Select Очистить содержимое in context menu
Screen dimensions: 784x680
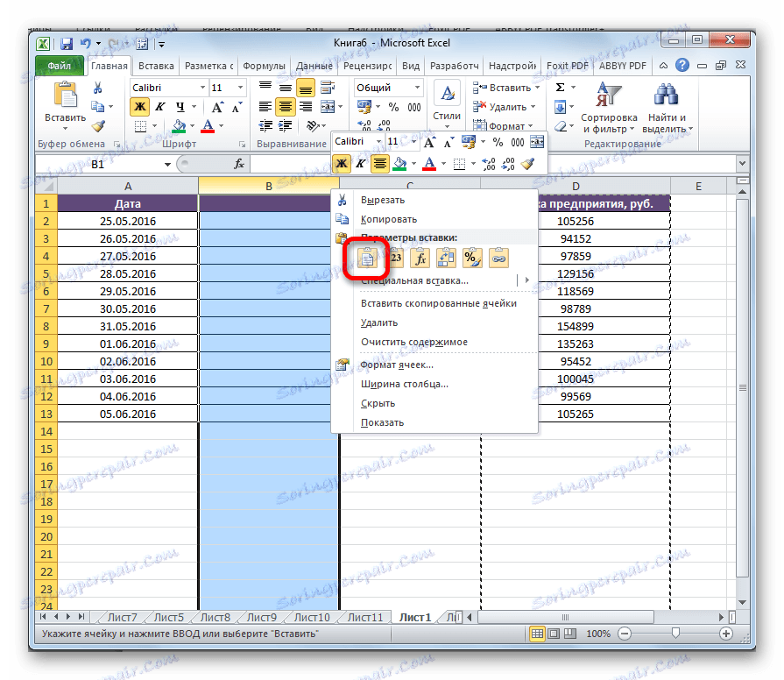(414, 342)
